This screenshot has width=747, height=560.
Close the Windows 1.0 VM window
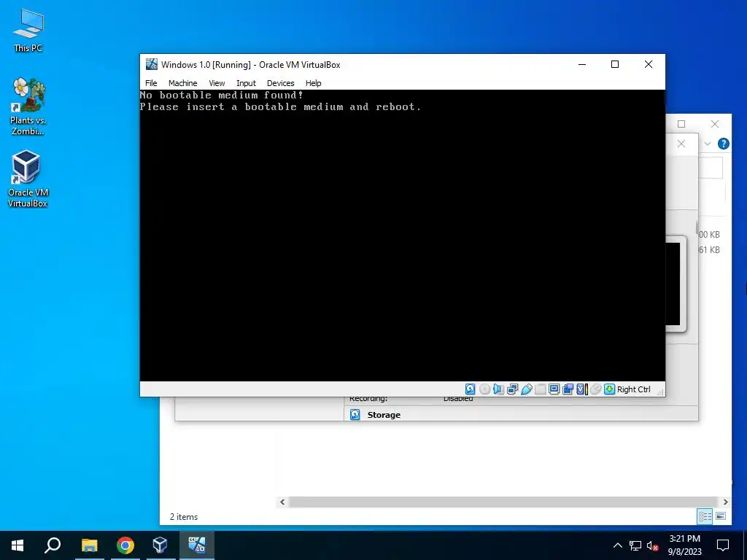(x=649, y=64)
